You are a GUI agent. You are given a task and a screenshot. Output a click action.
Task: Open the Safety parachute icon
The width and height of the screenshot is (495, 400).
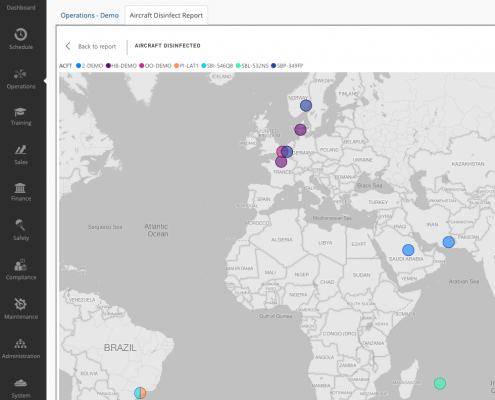[x=20, y=225]
